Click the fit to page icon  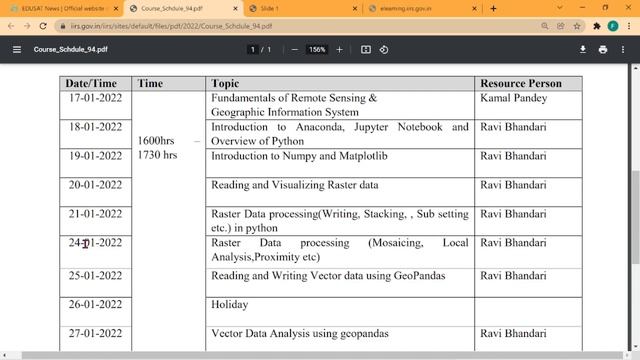366,49
